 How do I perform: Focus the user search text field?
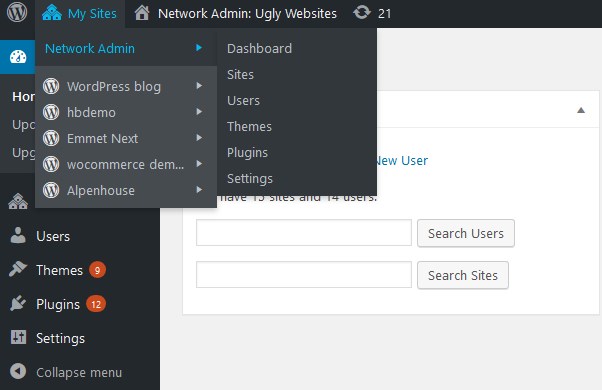[x=304, y=233]
